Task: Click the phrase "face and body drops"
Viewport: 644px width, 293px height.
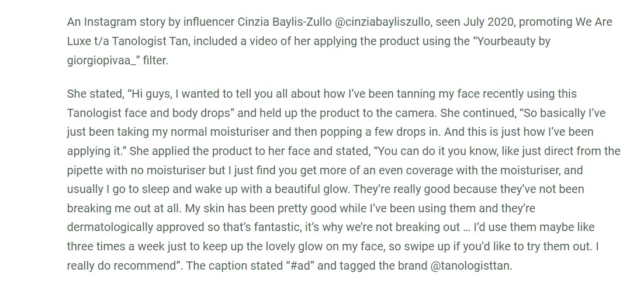Action: [x=179, y=113]
